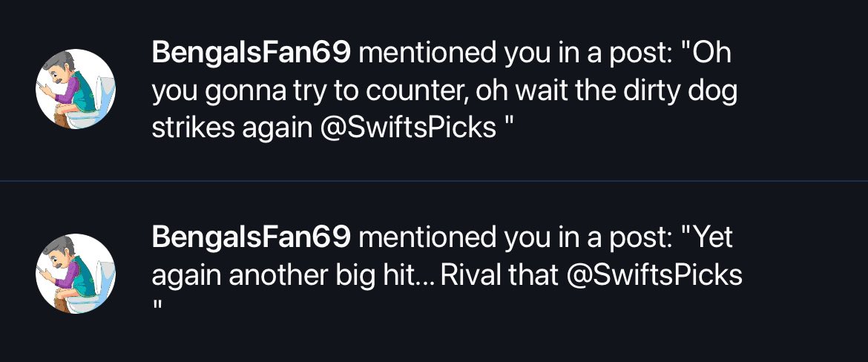Open the 'dirty dog strikes again' notification

coord(434,90)
